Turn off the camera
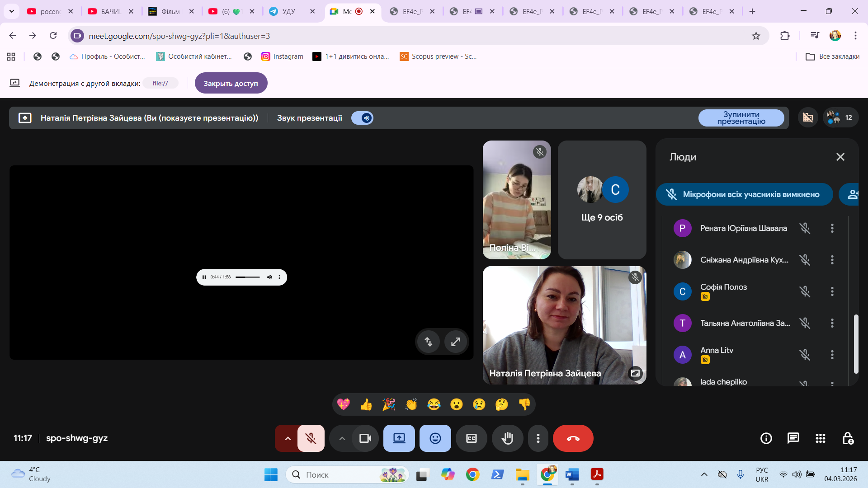This screenshot has width=868, height=488. 365,438
